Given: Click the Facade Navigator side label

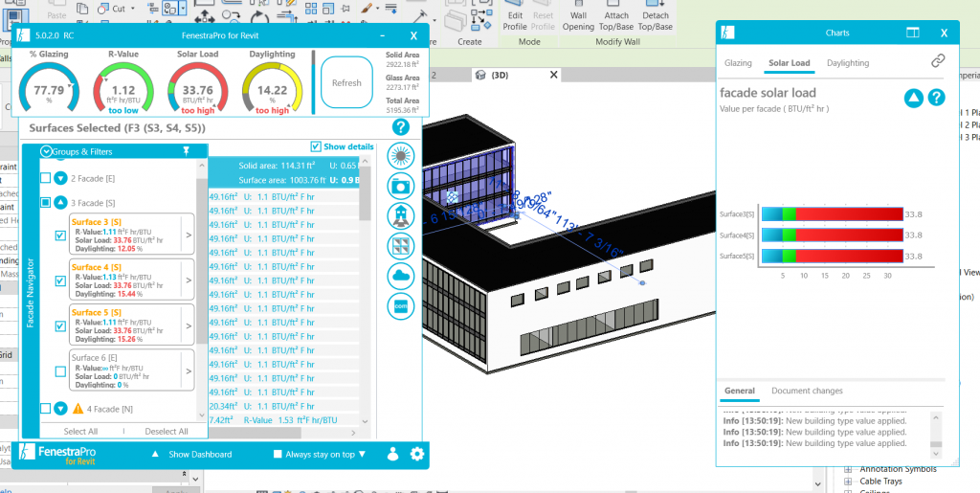Looking at the screenshot, I should tap(31, 291).
